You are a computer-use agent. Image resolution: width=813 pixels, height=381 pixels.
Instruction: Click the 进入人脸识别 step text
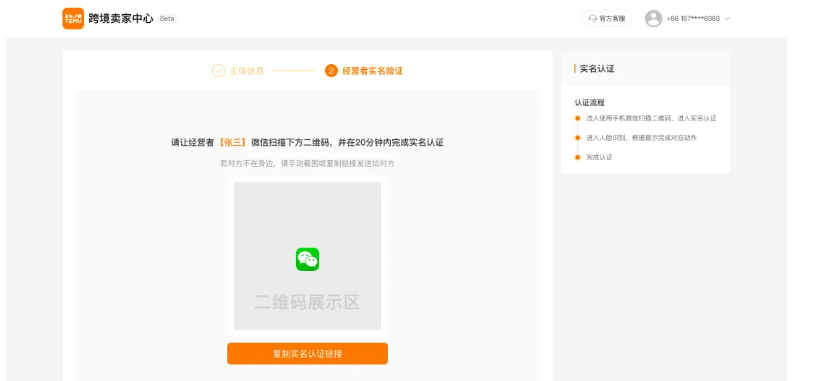641,138
